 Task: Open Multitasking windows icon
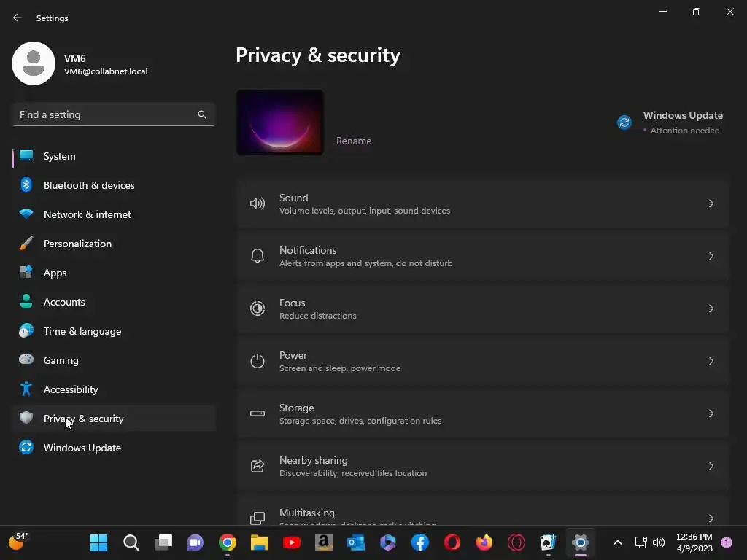tap(258, 518)
